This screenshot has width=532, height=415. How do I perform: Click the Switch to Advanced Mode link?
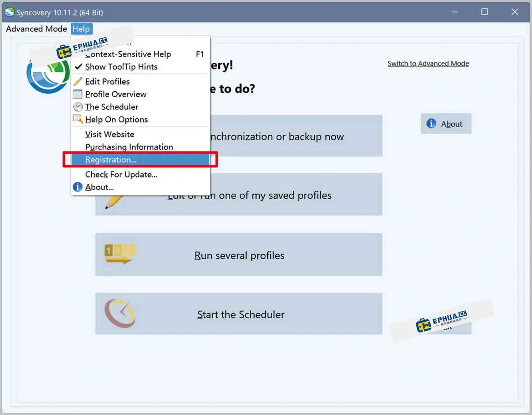coord(428,63)
